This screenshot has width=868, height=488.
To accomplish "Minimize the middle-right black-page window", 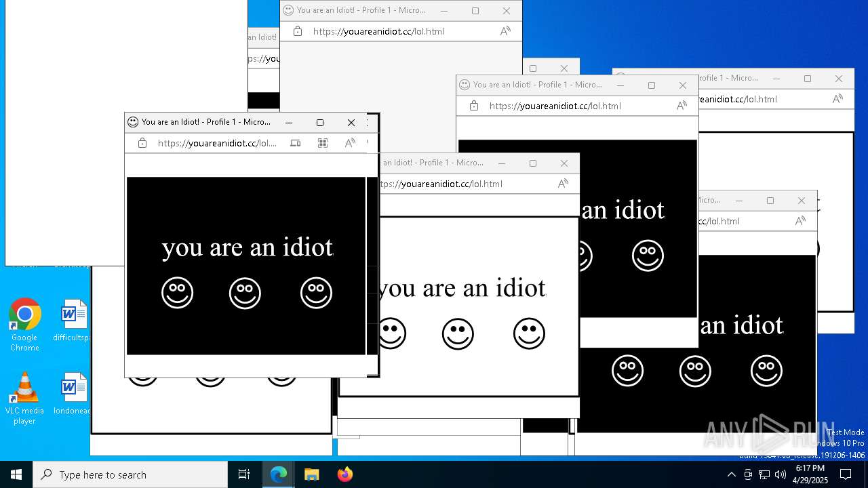I will pyautogui.click(x=620, y=85).
